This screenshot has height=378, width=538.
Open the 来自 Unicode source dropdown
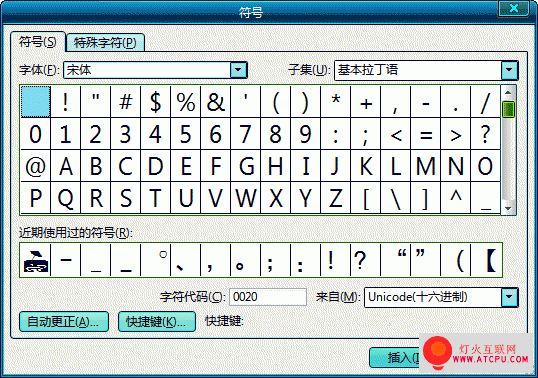[x=509, y=297]
